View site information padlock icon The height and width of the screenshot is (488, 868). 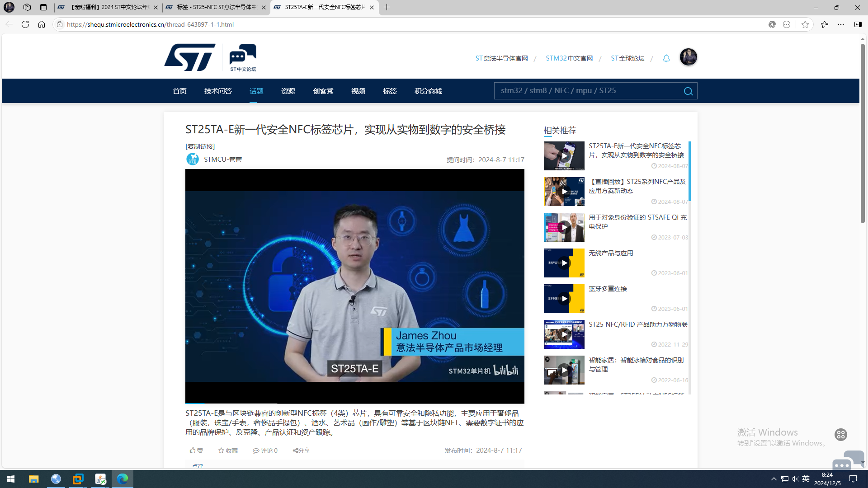60,24
